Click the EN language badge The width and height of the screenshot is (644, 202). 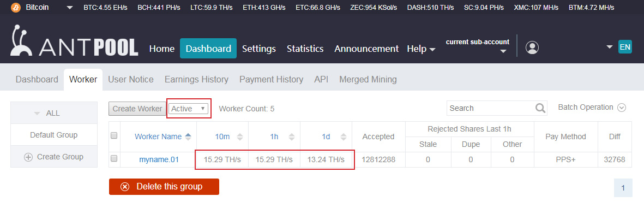click(625, 47)
